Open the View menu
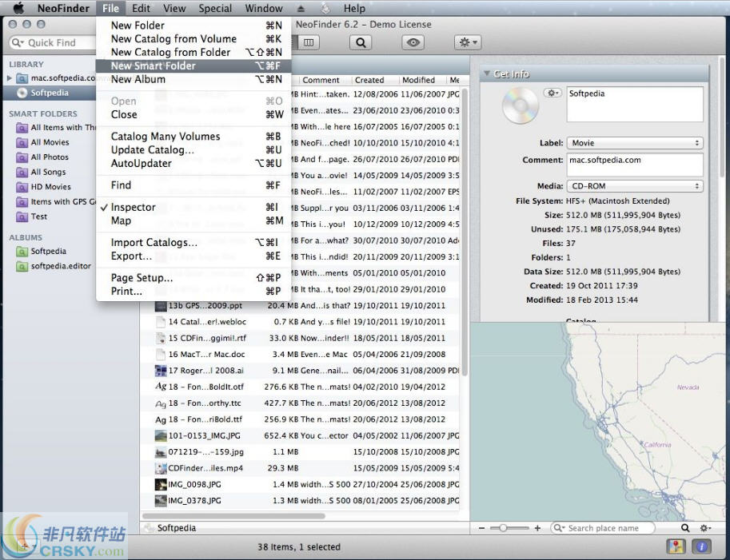730x560 pixels. tap(174, 8)
